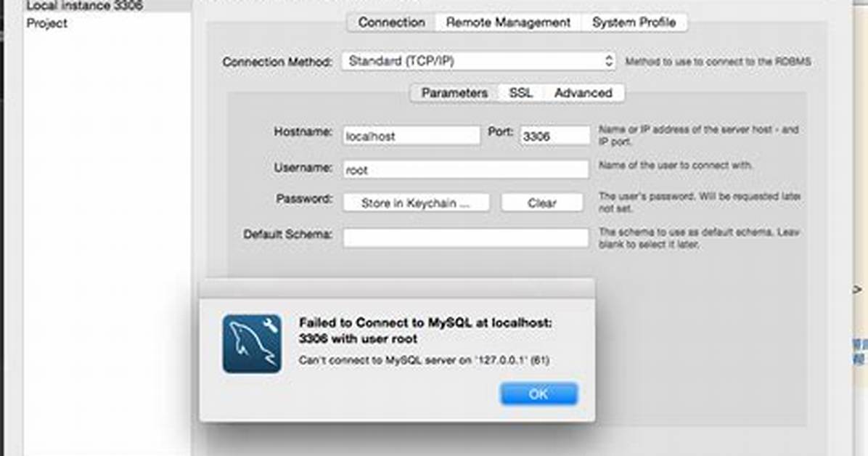Viewport: 868px width, 456px height.
Task: Open the Connection Method dropdown
Action: 478,61
